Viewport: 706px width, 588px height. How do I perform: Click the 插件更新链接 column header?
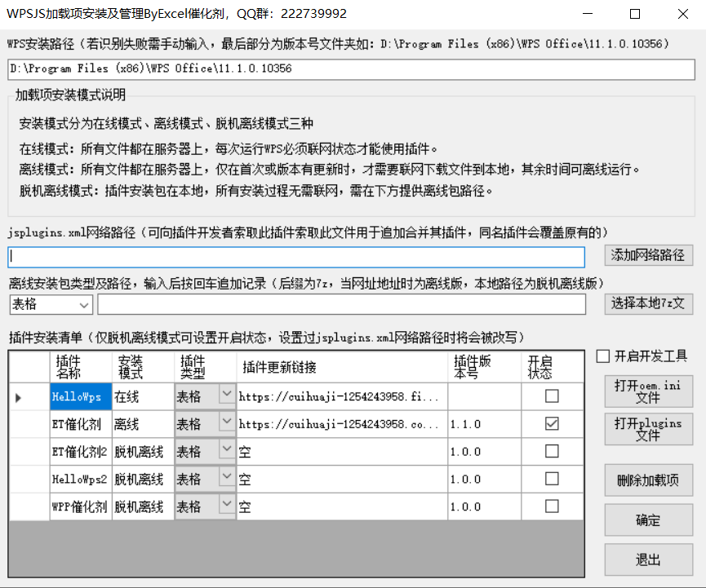click(x=342, y=367)
